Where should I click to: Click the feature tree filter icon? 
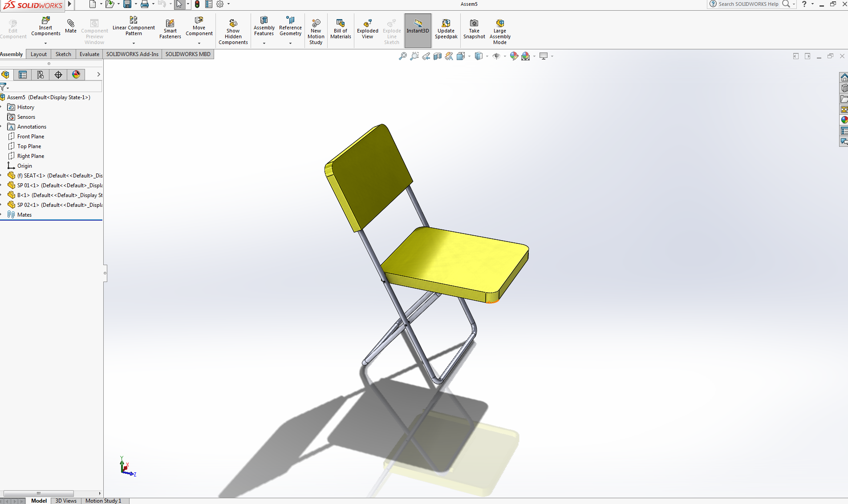click(4, 87)
